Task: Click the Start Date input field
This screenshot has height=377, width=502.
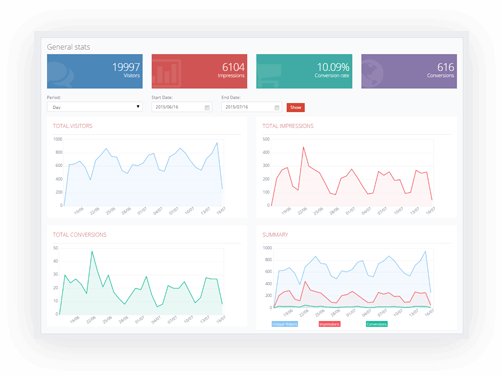Action: coord(182,107)
